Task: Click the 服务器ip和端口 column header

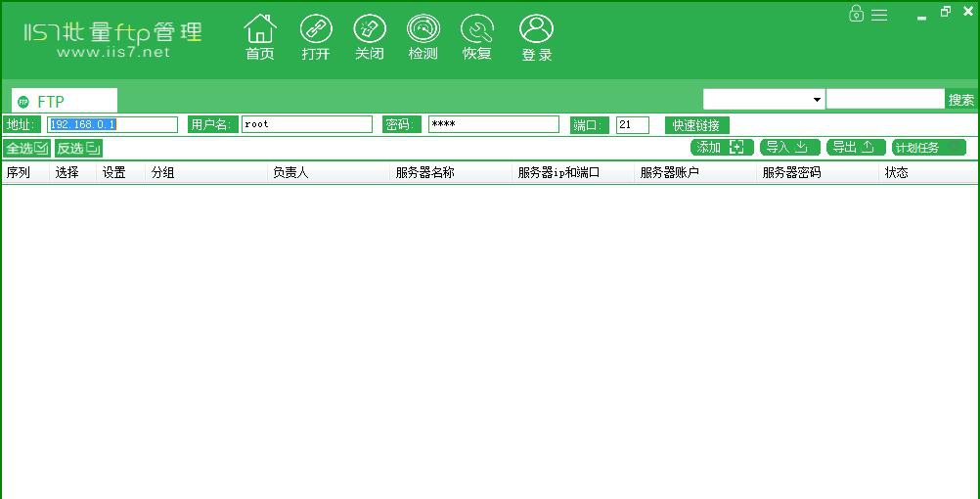Action: pos(573,172)
